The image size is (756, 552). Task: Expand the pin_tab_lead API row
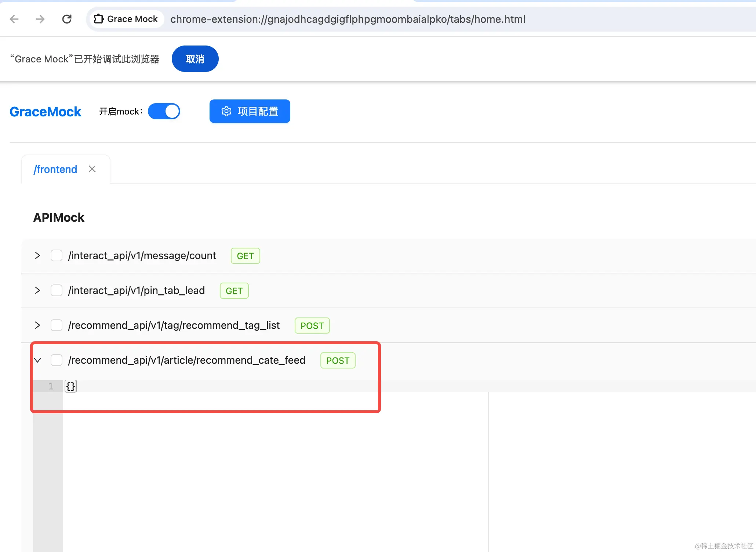(x=37, y=290)
